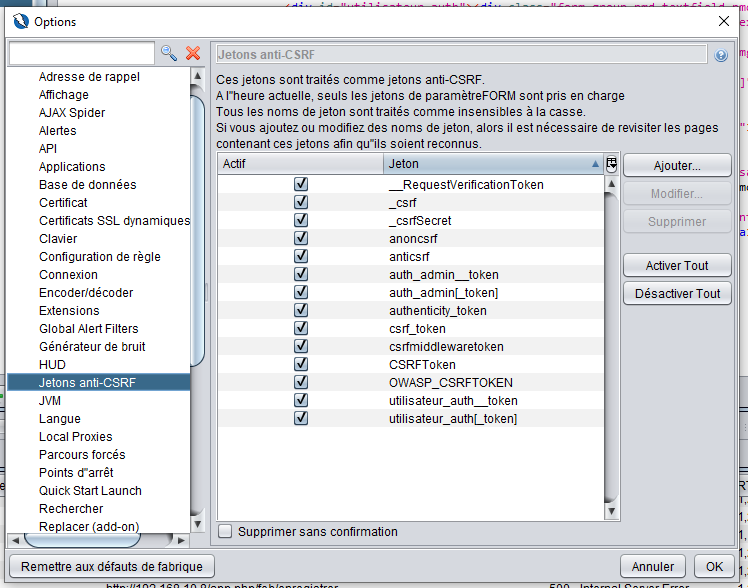The width and height of the screenshot is (748, 588).
Task: Toggle _csrf active checkbox
Action: (301, 202)
